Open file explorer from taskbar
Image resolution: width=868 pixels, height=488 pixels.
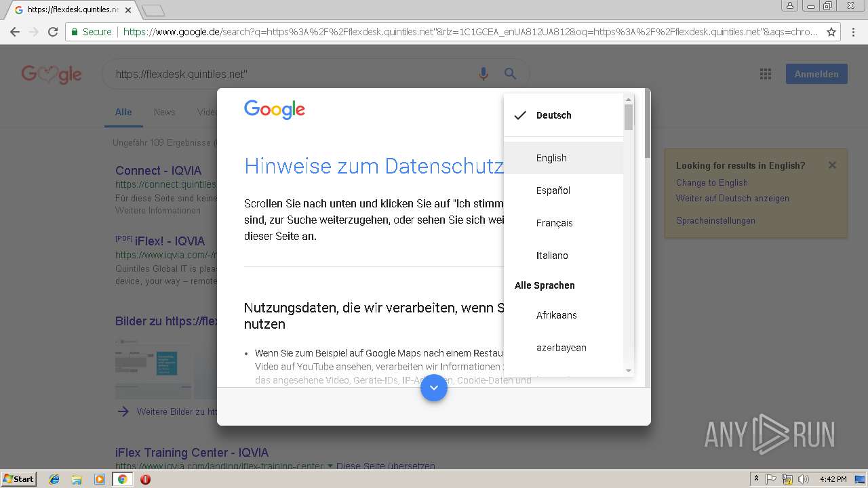click(x=77, y=479)
